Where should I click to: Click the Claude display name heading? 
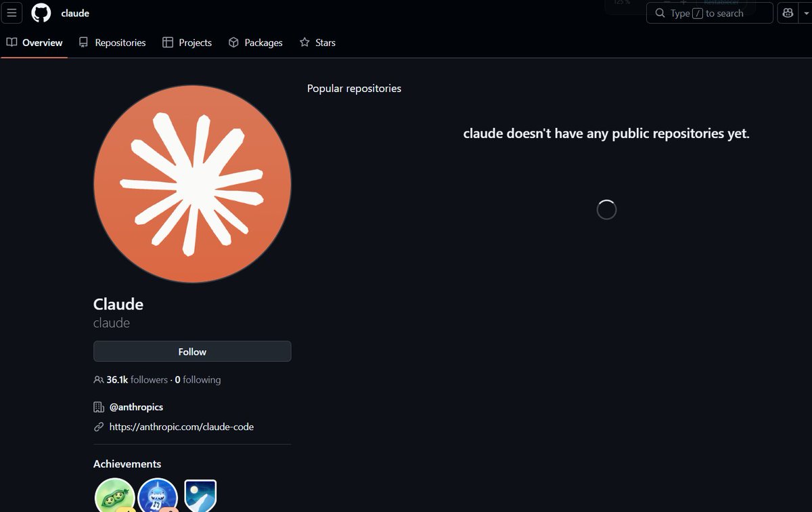(x=118, y=304)
